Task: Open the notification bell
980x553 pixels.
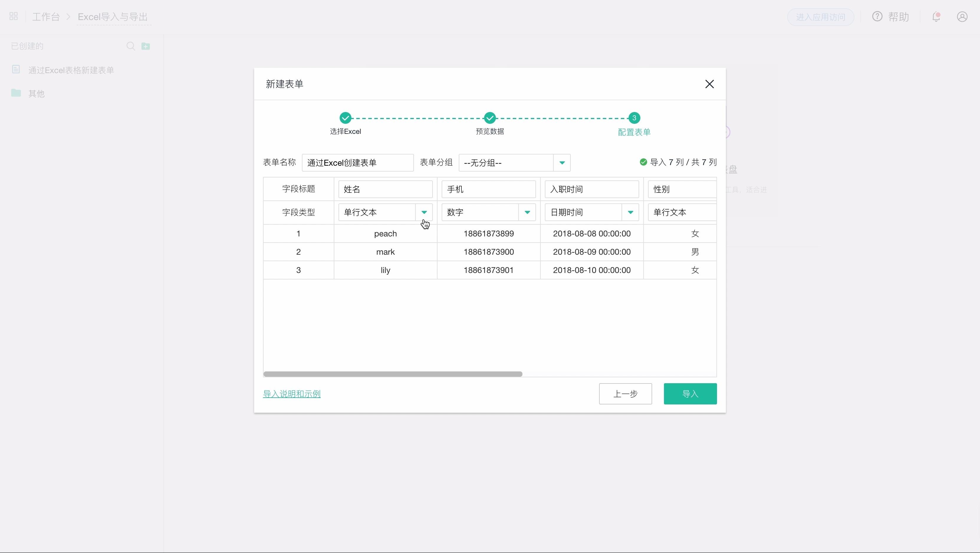Action: coord(936,17)
